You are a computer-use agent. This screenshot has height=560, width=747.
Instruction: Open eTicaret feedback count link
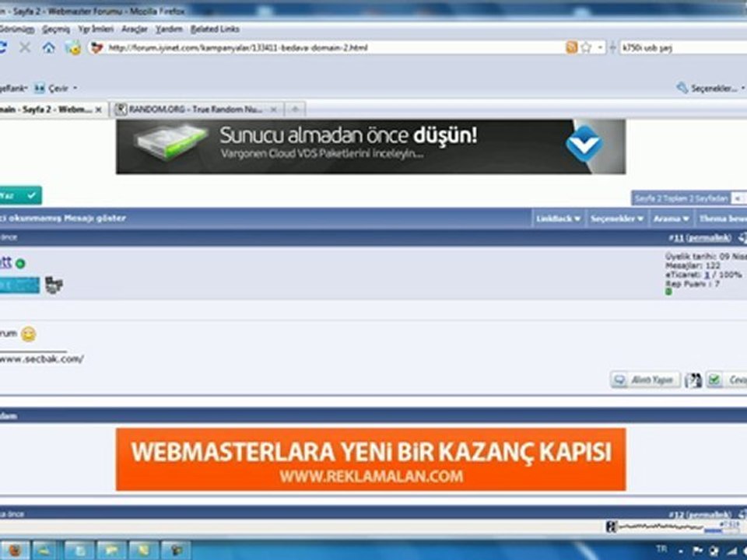(707, 275)
